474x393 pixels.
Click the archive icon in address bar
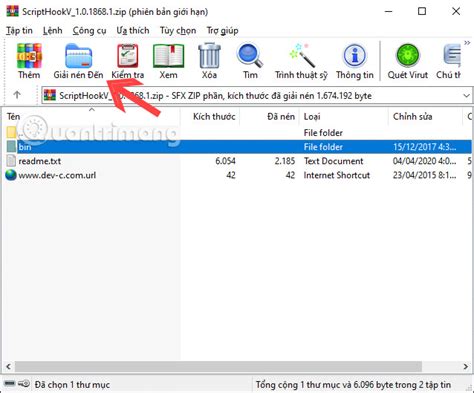click(x=50, y=95)
